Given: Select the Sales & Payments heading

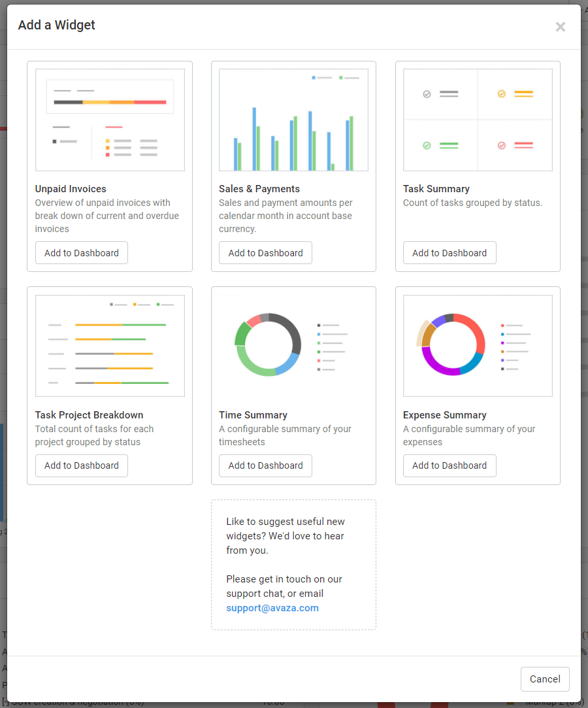Looking at the screenshot, I should 259,189.
